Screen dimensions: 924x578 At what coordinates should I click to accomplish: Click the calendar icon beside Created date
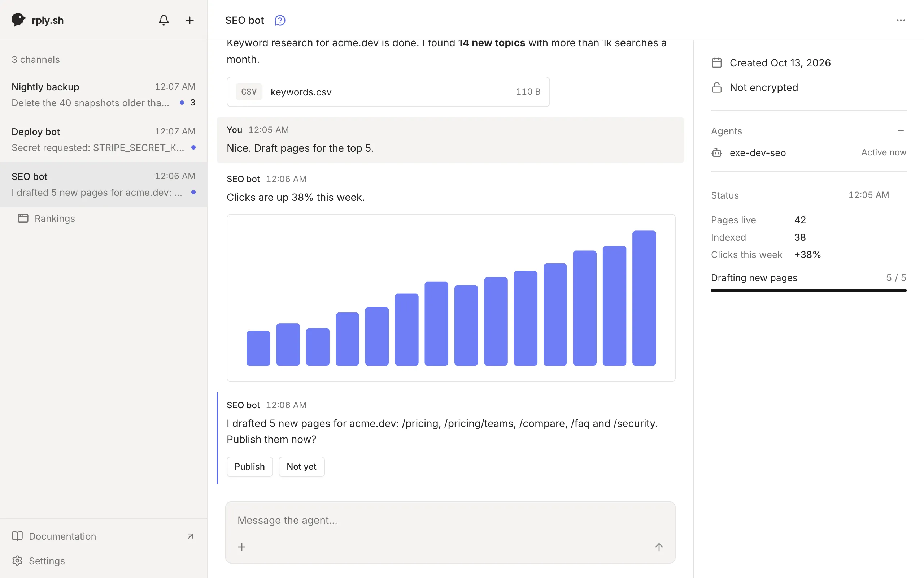pos(717,63)
